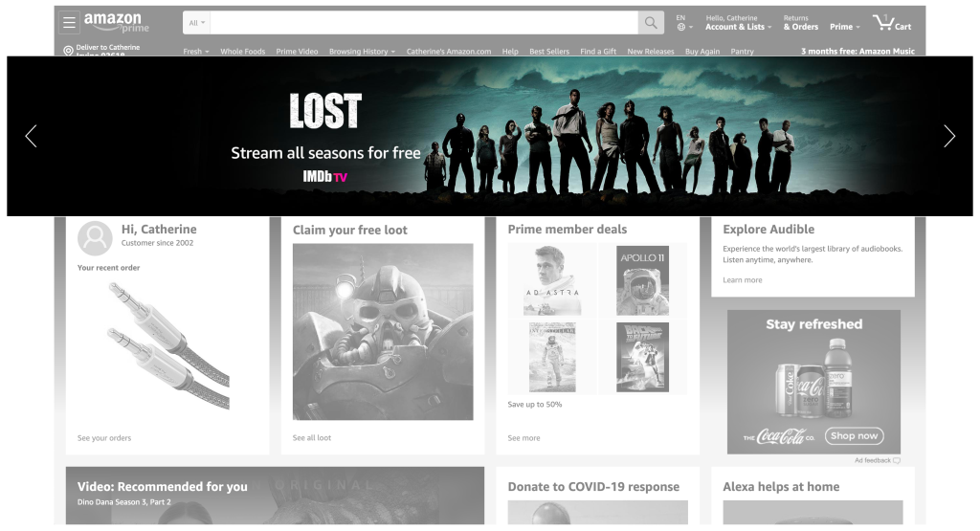Click the free loot armored character image
The width and height of the screenshot is (980, 531).
pyautogui.click(x=383, y=332)
